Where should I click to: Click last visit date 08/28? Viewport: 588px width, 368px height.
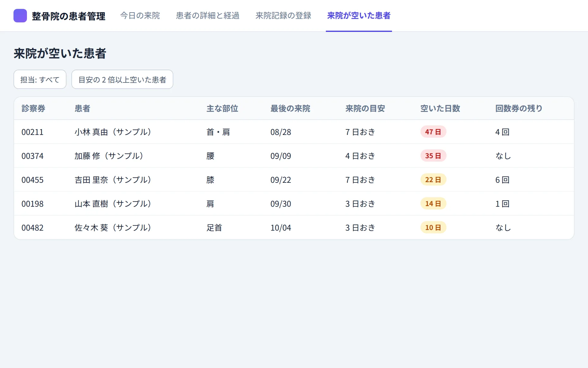coord(281,132)
